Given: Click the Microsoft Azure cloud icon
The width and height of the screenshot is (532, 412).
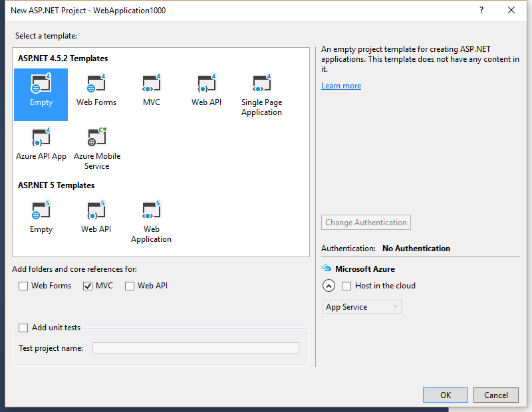Looking at the screenshot, I should coord(327,268).
